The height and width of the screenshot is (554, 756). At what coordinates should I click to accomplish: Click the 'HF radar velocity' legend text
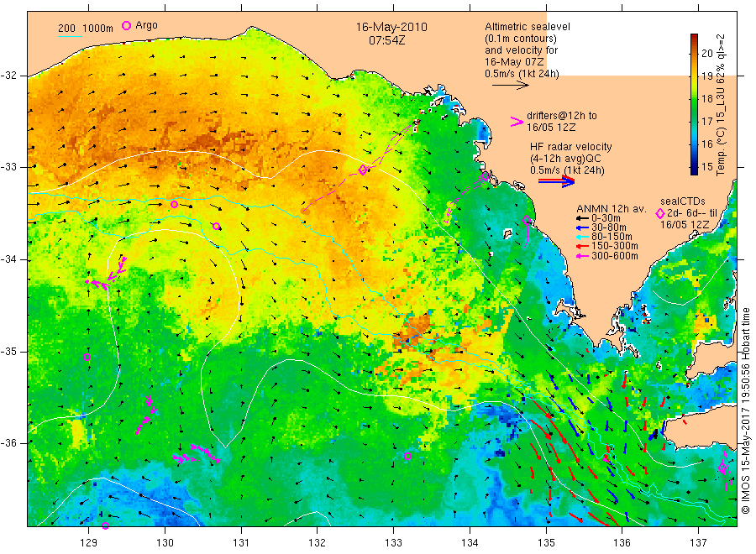[x=571, y=146]
